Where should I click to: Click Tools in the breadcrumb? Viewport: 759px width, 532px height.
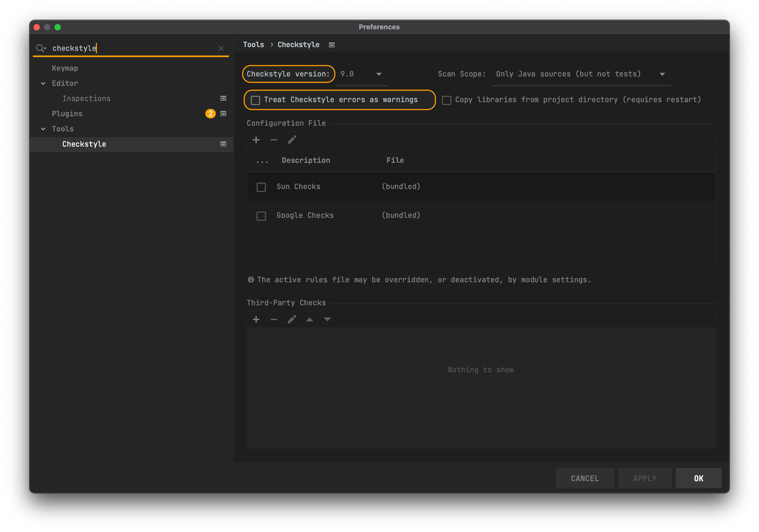point(254,45)
